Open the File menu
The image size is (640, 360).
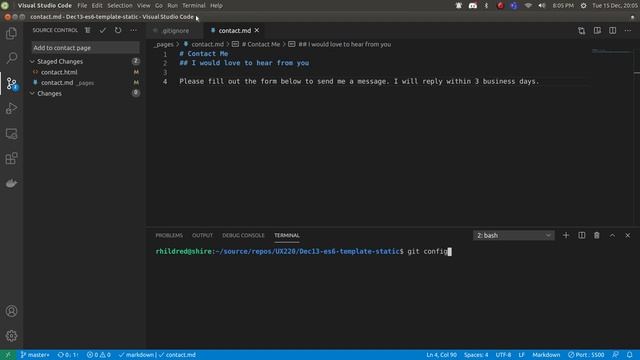pyautogui.click(x=82, y=6)
